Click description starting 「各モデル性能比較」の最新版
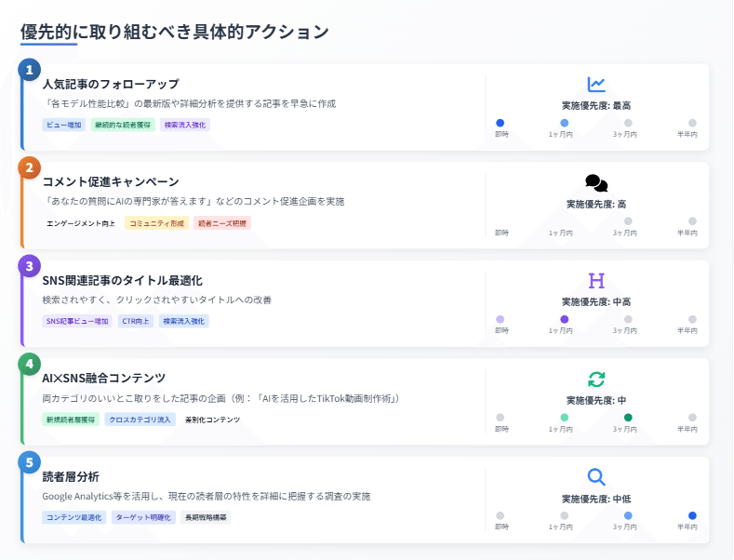Image resolution: width=734 pixels, height=560 pixels. click(x=189, y=103)
